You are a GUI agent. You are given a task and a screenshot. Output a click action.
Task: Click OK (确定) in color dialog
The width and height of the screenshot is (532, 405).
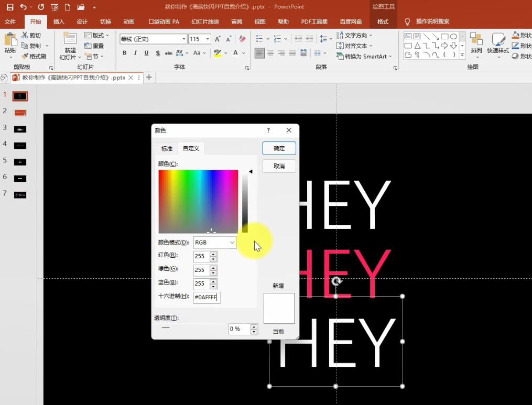(279, 148)
